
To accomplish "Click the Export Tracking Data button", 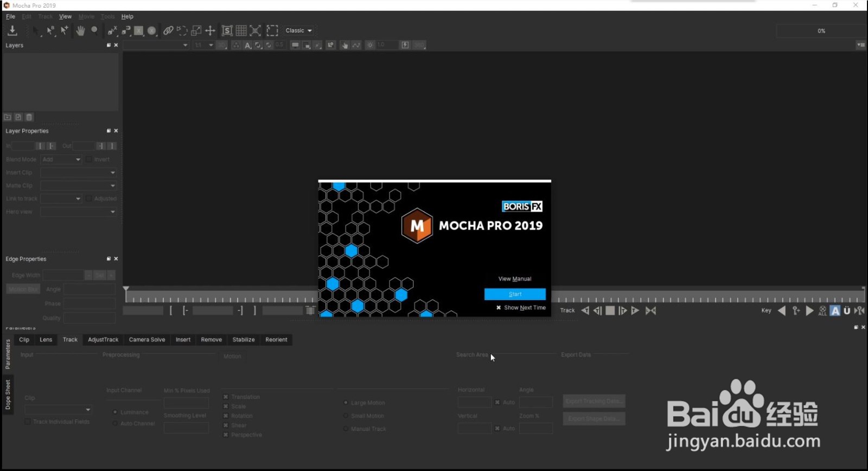I will point(594,401).
